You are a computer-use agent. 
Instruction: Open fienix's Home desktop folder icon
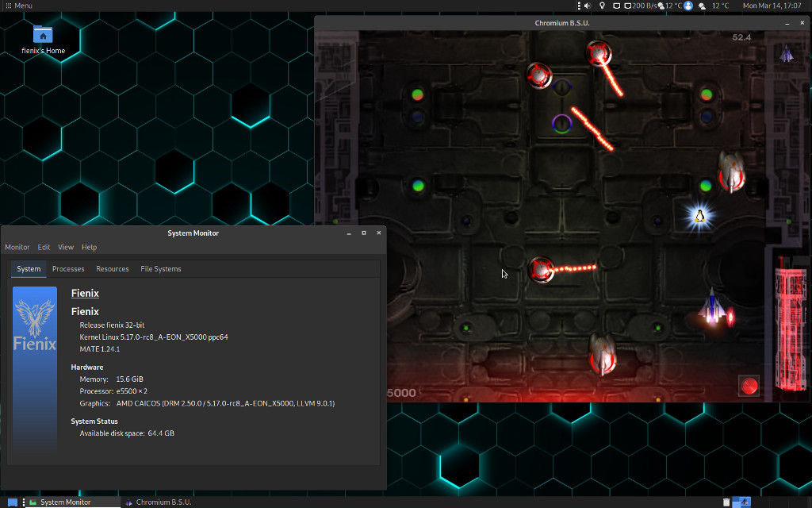tap(43, 40)
